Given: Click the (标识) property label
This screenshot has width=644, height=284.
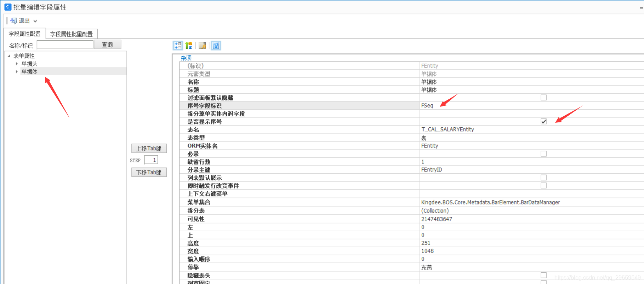Looking at the screenshot, I should click(x=195, y=66).
